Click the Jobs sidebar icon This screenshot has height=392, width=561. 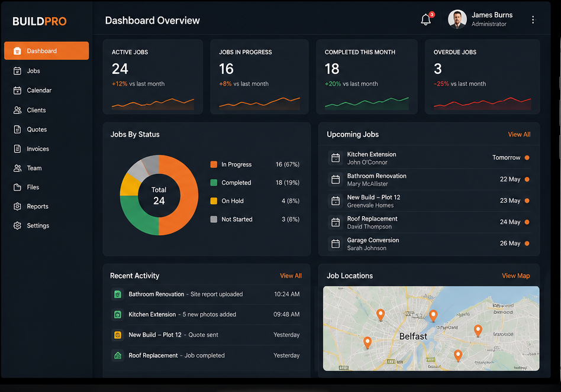(x=17, y=71)
